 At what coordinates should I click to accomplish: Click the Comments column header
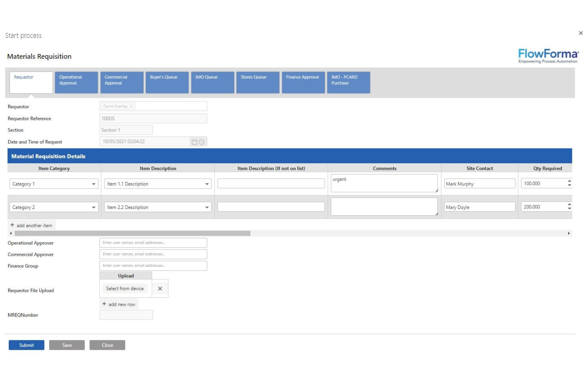tap(385, 168)
